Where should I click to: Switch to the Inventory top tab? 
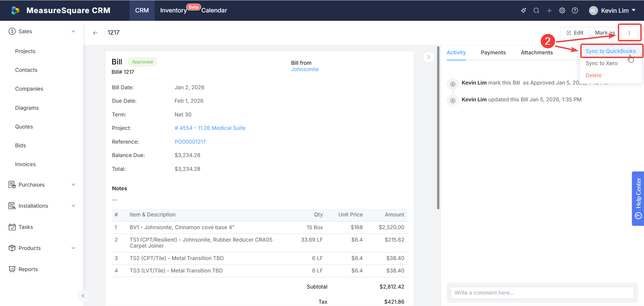173,10
